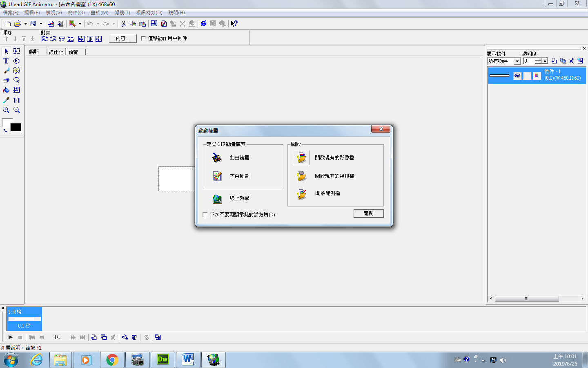The height and width of the screenshot is (368, 588).
Task: Open sample file (開啟範例檔) icon
Action: click(x=301, y=194)
